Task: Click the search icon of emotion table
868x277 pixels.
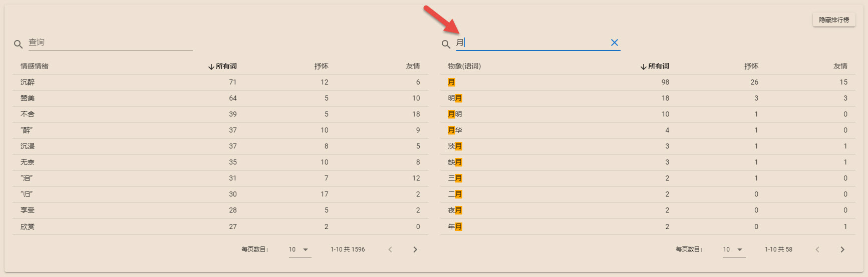Action: [x=18, y=44]
